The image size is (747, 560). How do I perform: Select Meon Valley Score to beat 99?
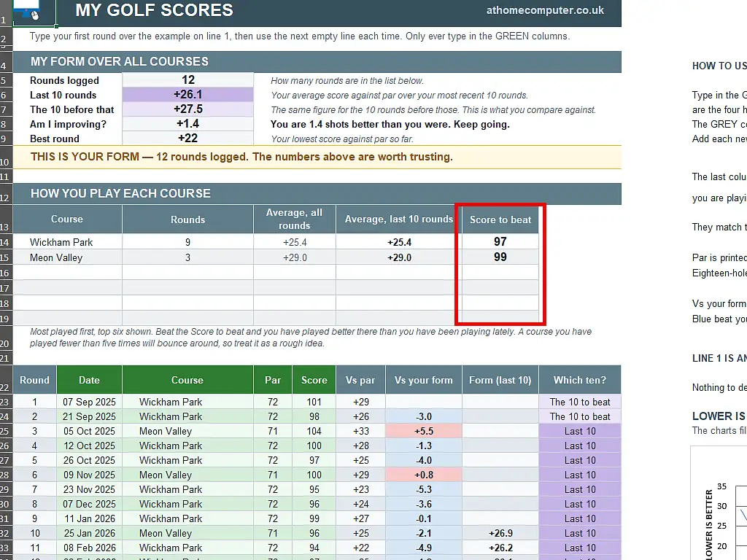tap(500, 257)
